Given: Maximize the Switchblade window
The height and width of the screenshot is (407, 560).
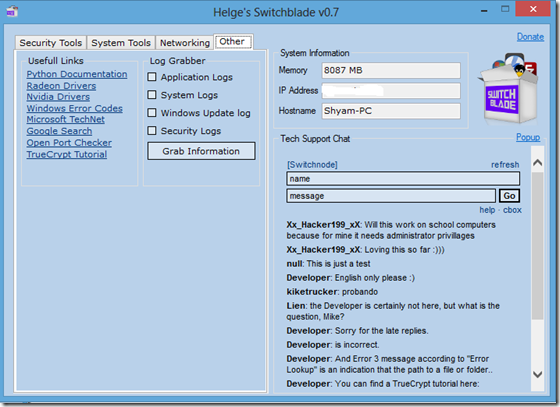Looking at the screenshot, I should pyautogui.click(x=505, y=9).
